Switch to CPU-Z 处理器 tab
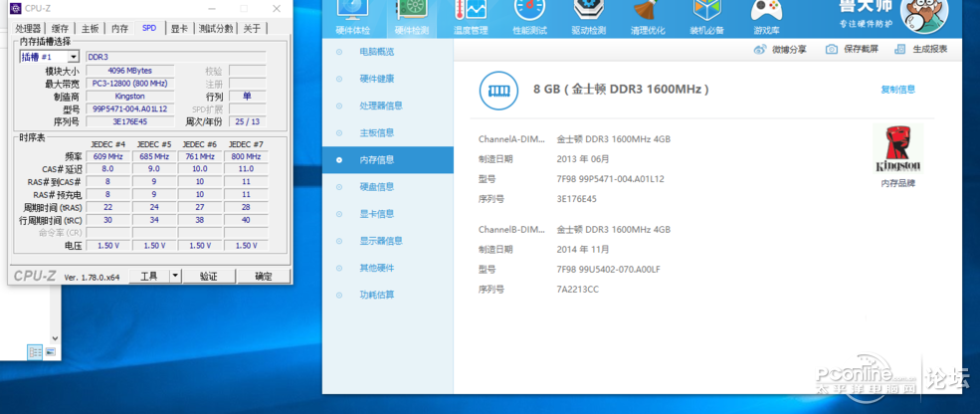This screenshot has width=980, height=414. (x=28, y=29)
